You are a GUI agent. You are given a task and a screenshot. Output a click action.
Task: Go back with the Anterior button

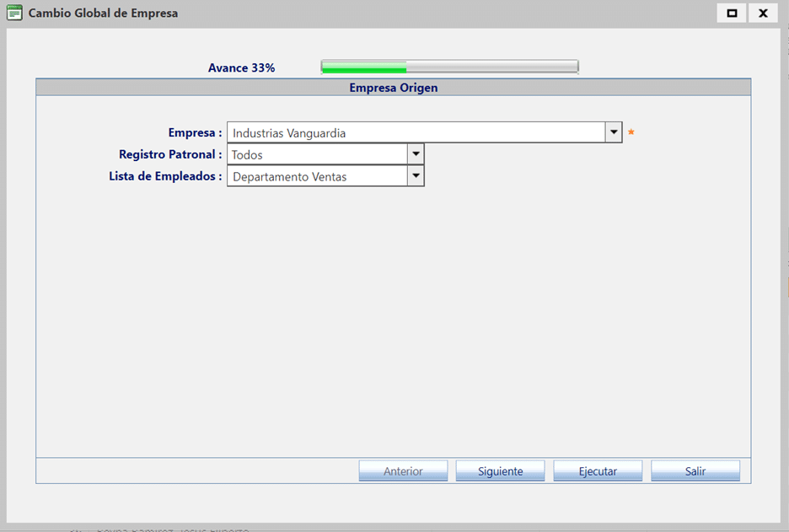point(403,471)
